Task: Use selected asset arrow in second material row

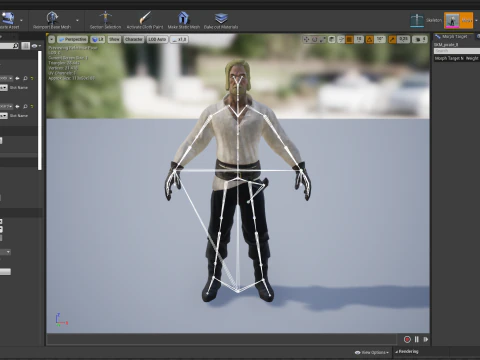Action: (x=17, y=106)
